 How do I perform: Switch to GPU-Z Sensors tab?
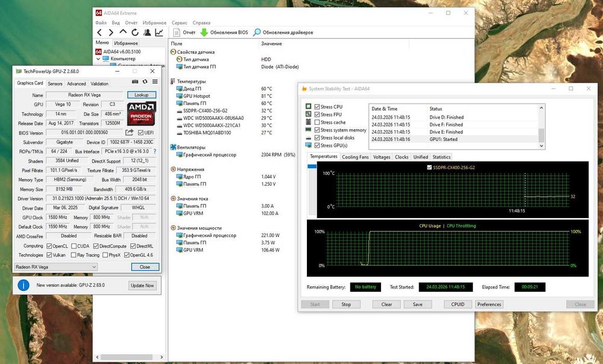pos(55,83)
